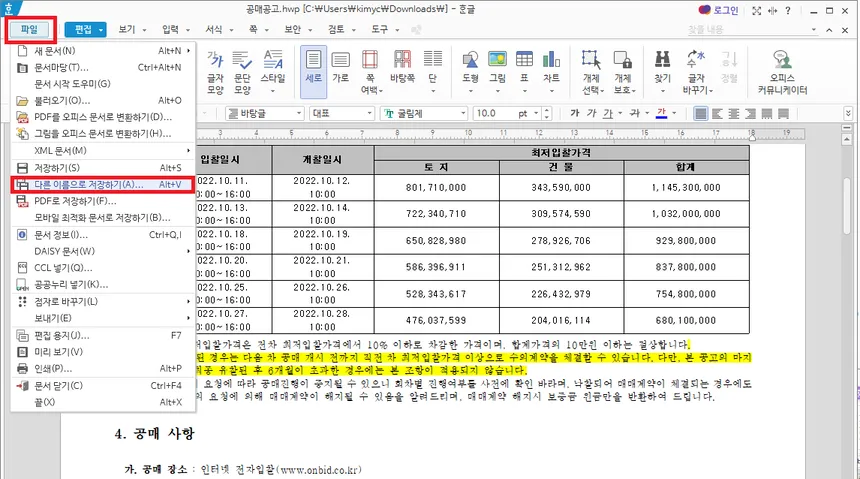Open font color dropdown arrow
Image resolution: width=860 pixels, height=479 pixels.
pyautogui.click(x=674, y=114)
